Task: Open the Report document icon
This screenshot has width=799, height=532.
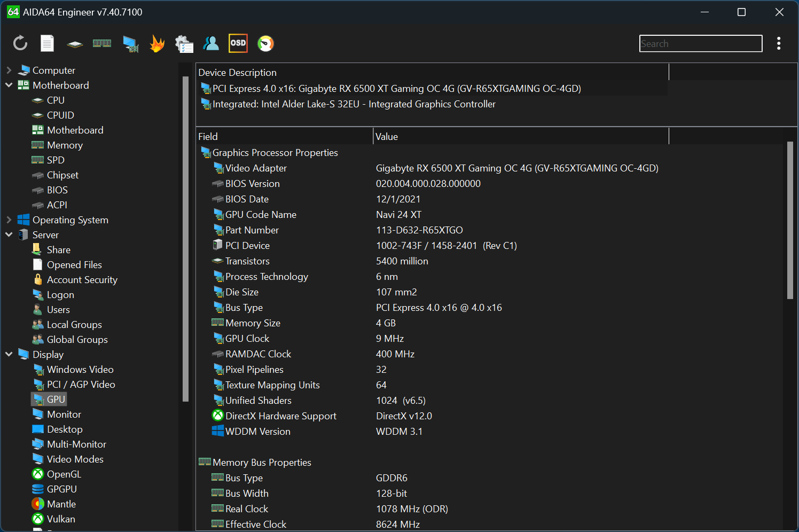Action: pos(48,43)
